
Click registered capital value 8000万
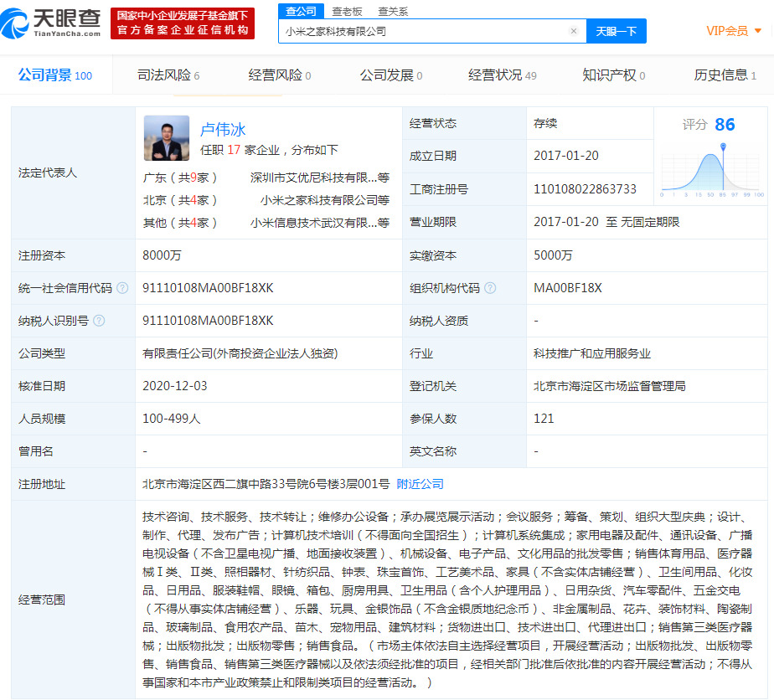pos(162,255)
